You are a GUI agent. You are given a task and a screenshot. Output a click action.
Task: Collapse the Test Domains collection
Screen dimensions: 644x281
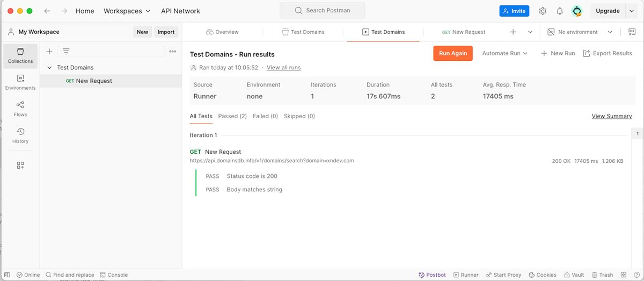point(50,68)
